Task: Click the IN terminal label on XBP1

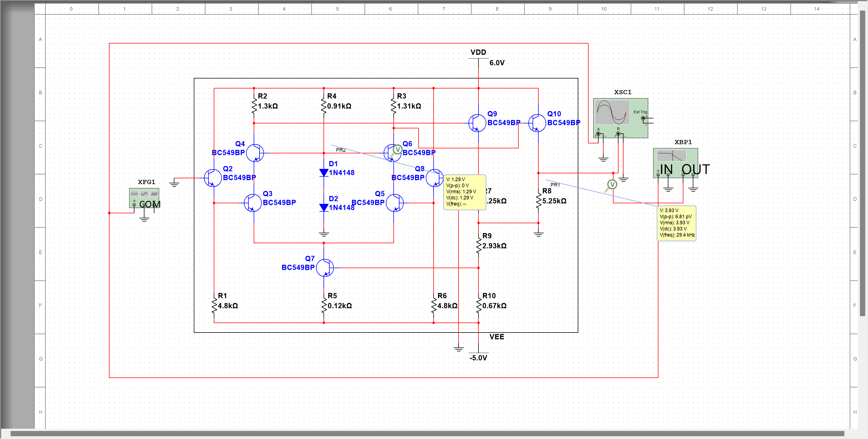Action: point(666,169)
